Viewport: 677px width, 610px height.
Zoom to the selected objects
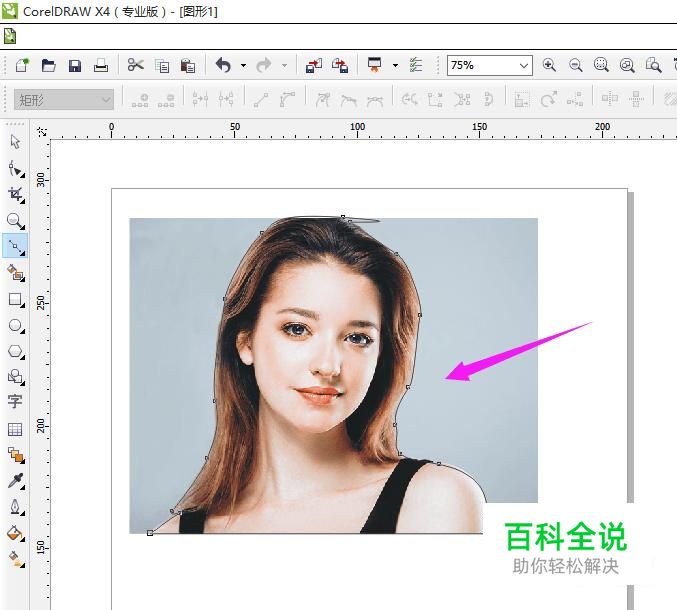(601, 65)
